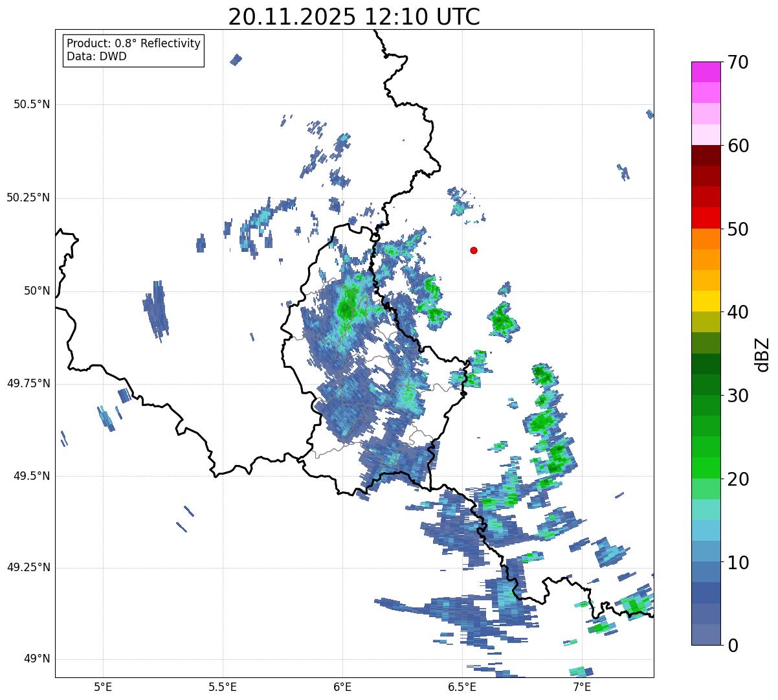Viewport: 778px width, 700px height.
Task: Click the 50°N latitude tick label
Action: 37,291
